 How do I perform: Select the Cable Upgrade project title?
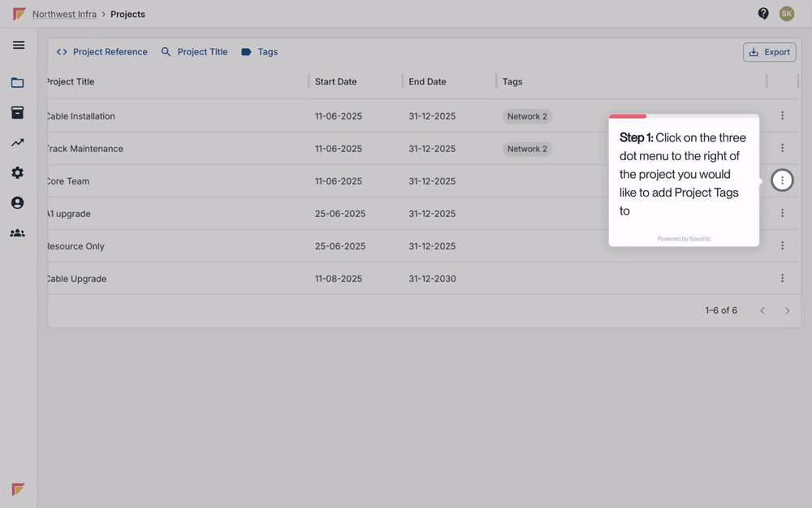coord(76,278)
